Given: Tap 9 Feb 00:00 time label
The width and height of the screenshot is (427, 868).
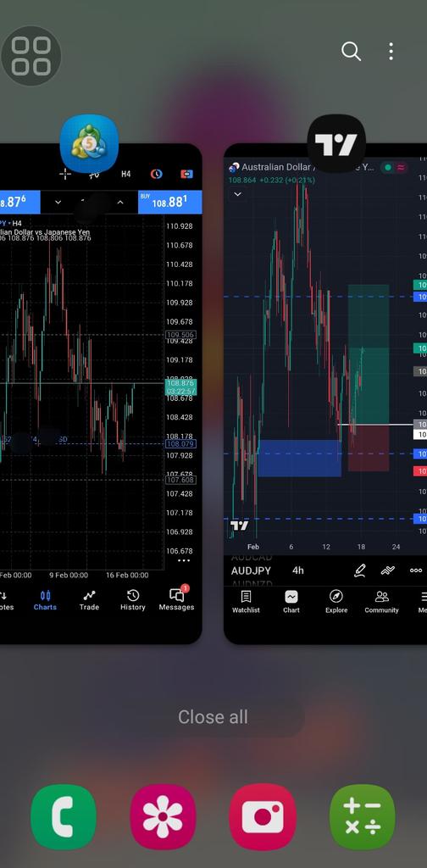Looking at the screenshot, I should click(69, 576).
